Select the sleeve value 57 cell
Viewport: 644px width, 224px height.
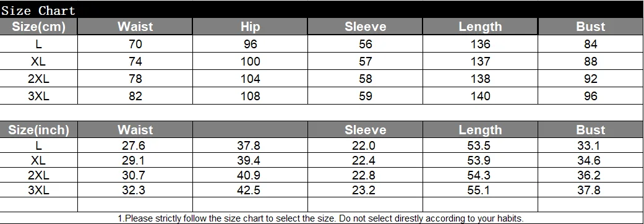click(x=365, y=61)
